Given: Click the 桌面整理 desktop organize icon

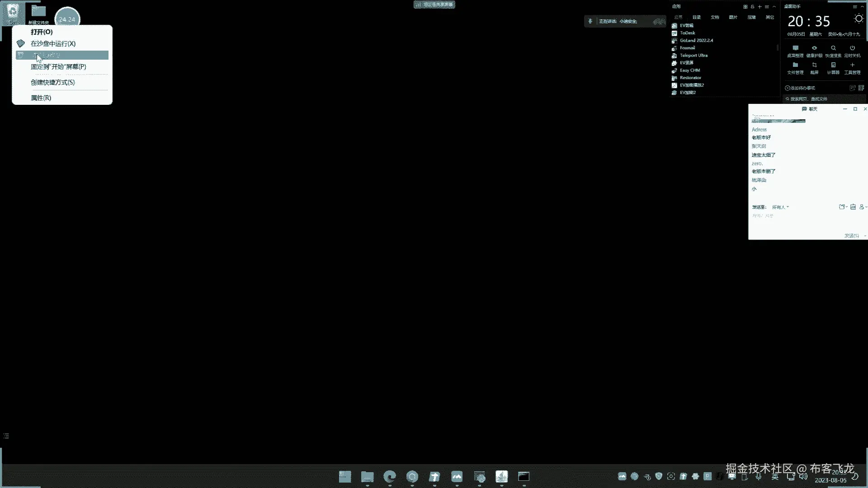Looking at the screenshot, I should click(795, 48).
